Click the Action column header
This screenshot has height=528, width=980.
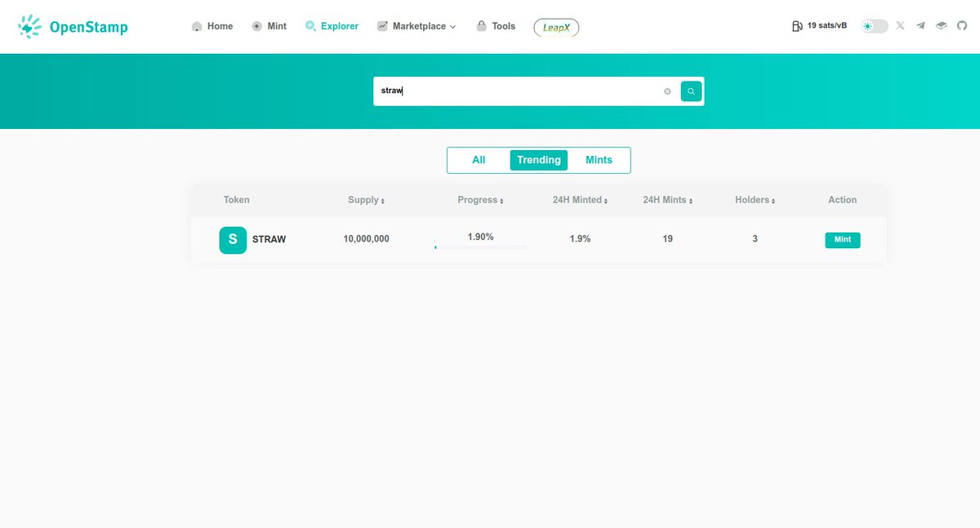(x=843, y=200)
